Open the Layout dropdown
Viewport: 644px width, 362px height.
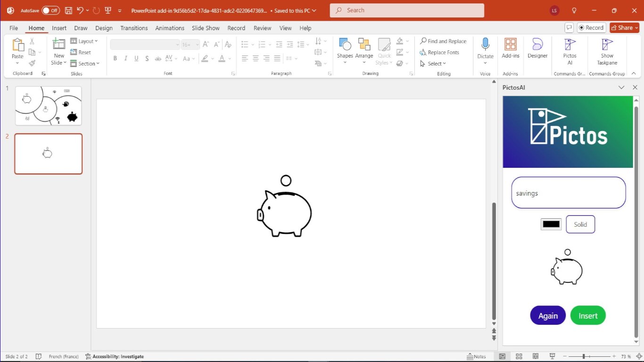point(84,41)
